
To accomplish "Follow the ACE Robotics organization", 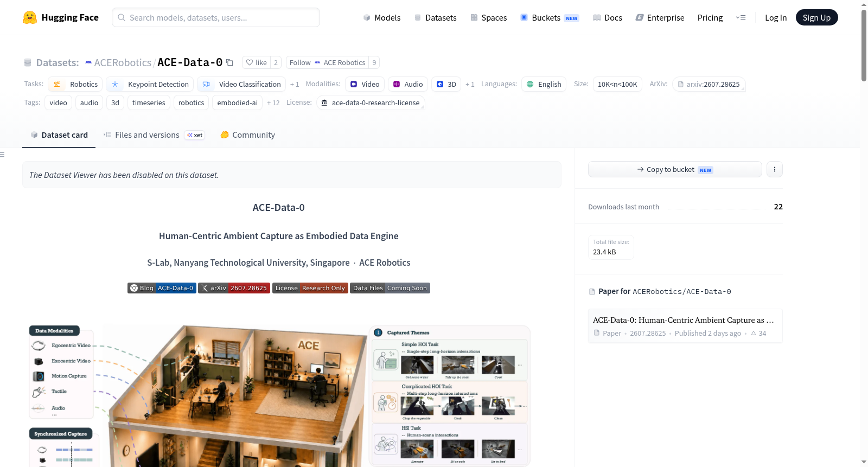I will pyautogui.click(x=327, y=62).
